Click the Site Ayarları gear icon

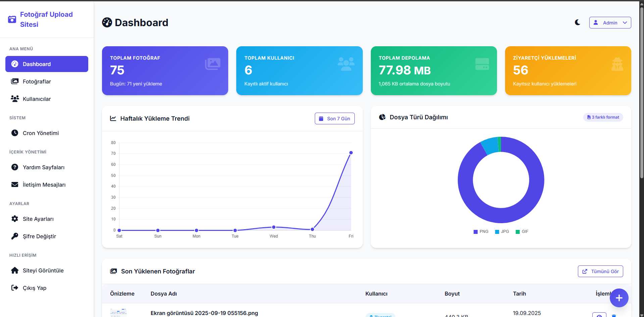[15, 219]
